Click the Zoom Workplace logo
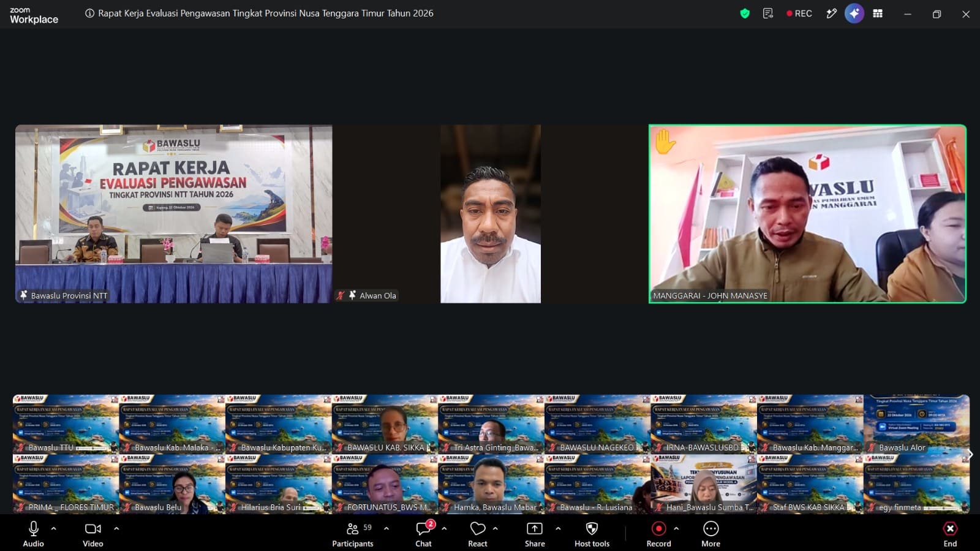Viewport: 980px width, 551px height. 34,16
